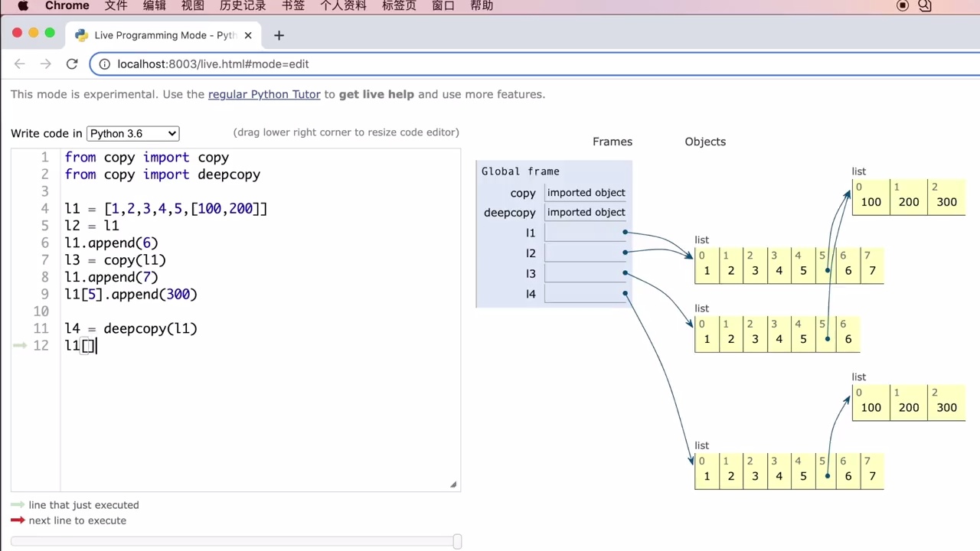Viewport: 980px width, 551px height.
Task: Close the Live Programming Mode tab
Action: 248,35
